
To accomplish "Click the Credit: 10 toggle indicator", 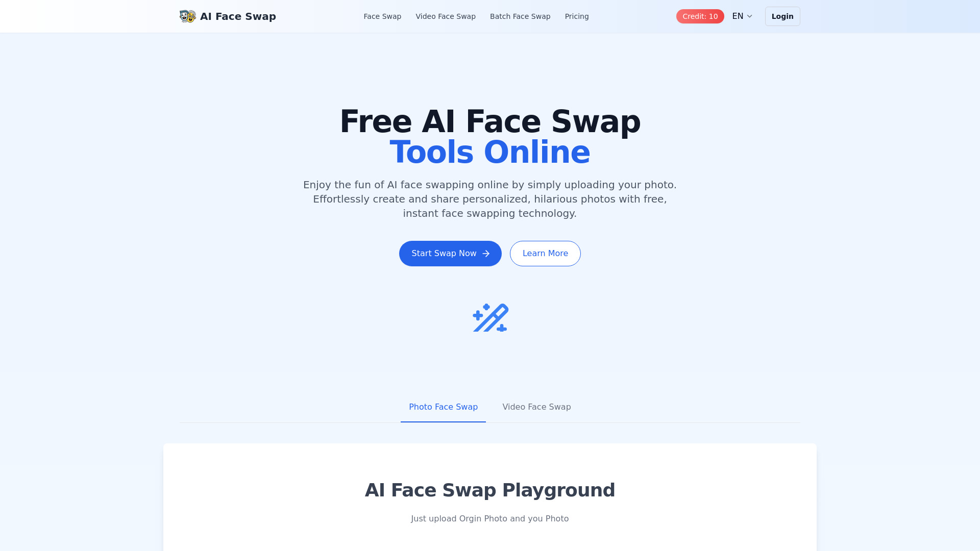I will click(x=700, y=16).
